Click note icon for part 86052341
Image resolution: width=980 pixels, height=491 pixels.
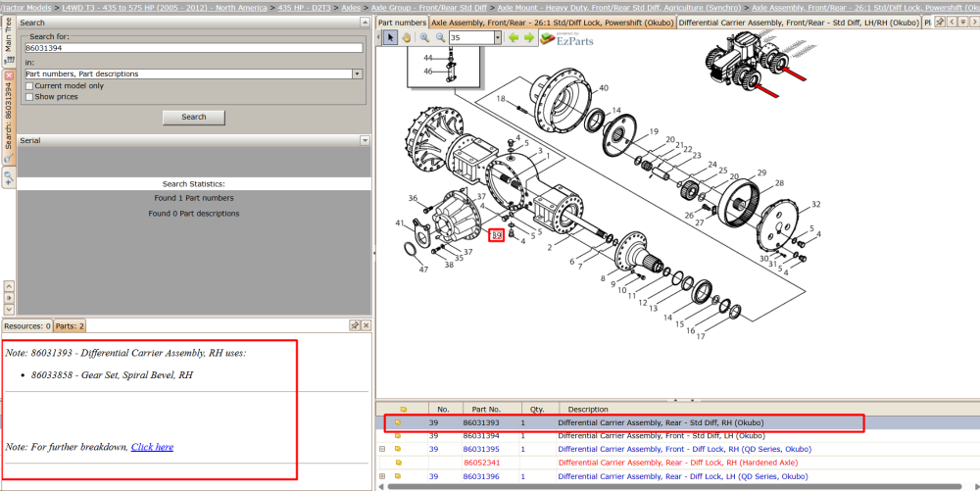click(398, 463)
